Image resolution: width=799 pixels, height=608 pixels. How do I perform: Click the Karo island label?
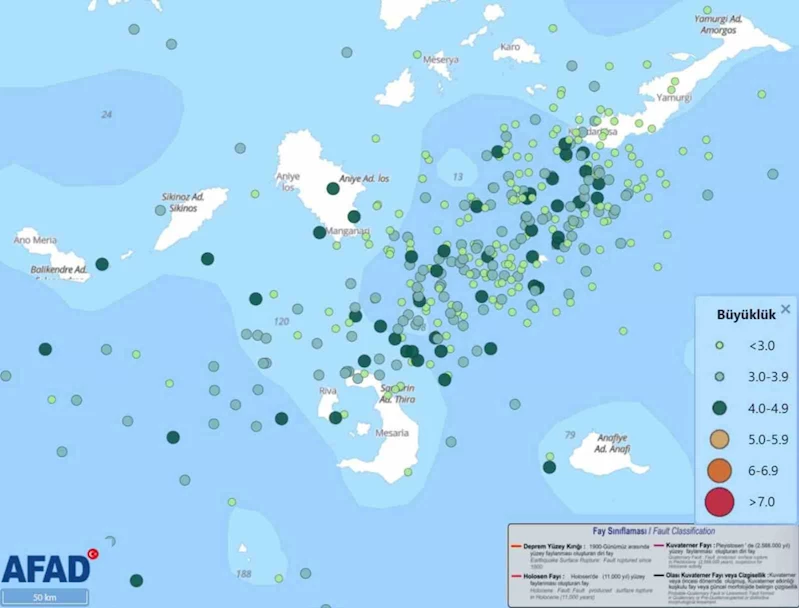[510, 47]
